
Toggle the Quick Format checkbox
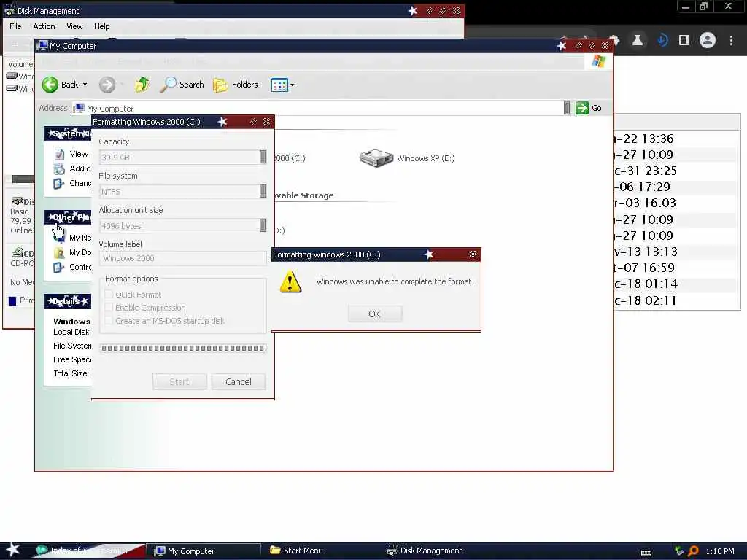point(109,295)
